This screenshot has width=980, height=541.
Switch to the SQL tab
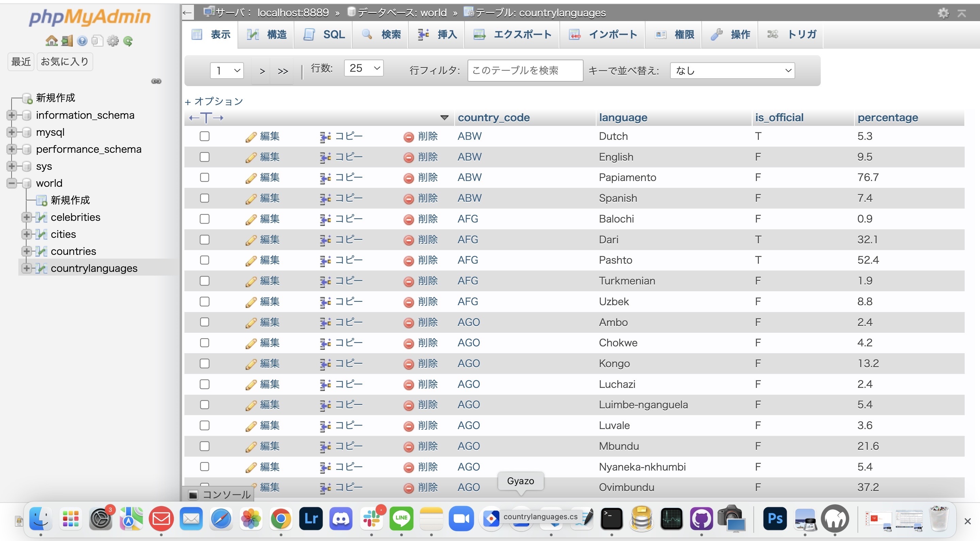(324, 35)
